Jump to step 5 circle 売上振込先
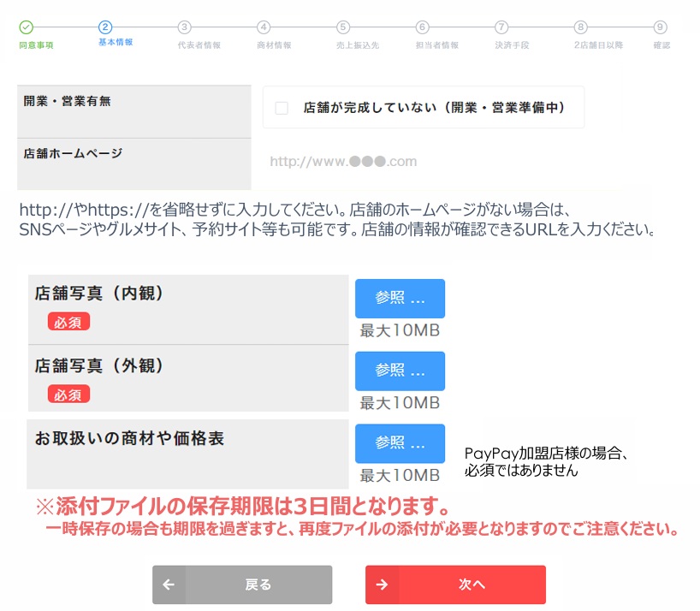Screen dimensions: 700x611 (343, 27)
